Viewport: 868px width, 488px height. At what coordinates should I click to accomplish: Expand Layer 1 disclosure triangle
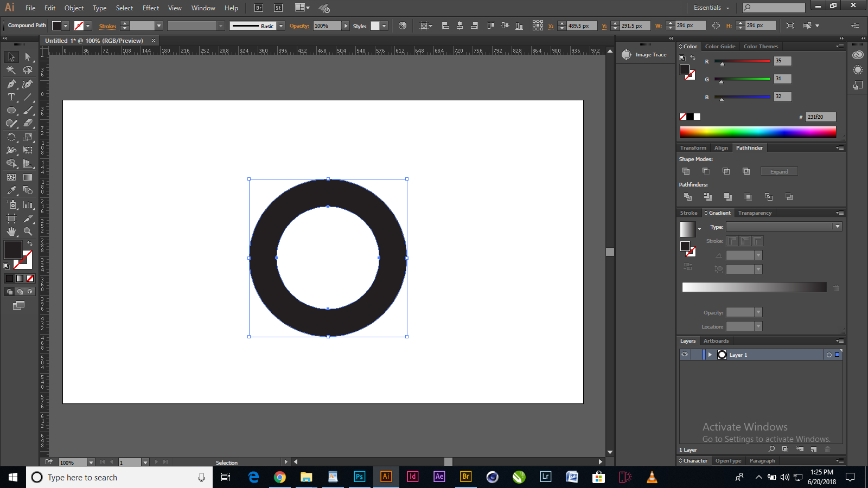[710, 355]
